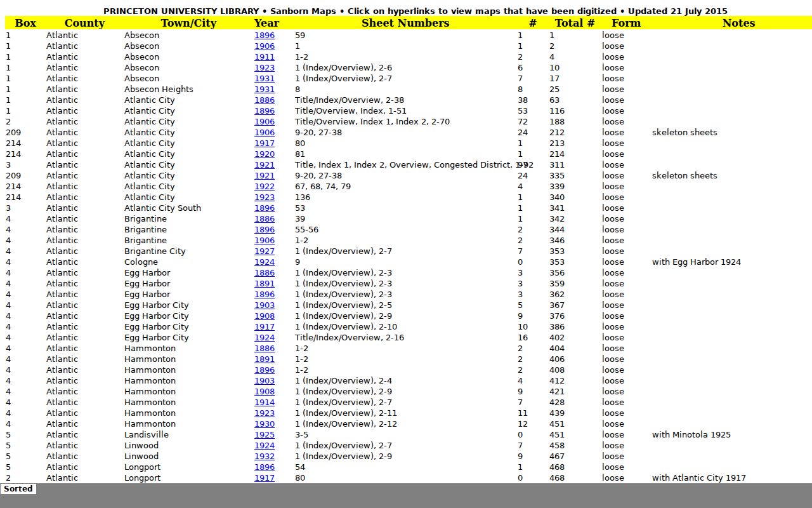The height and width of the screenshot is (508, 812).
Task: Open the 1925 Landisville map link
Action: point(265,435)
